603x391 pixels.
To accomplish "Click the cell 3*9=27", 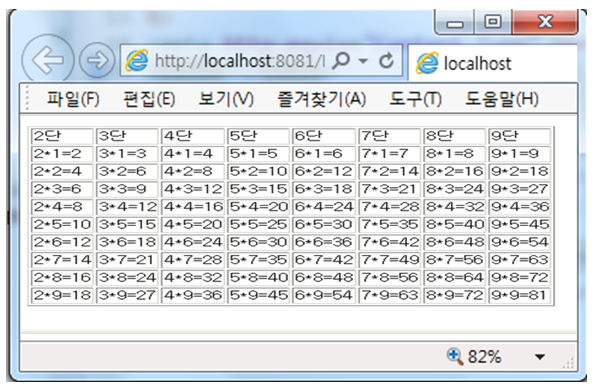I will [x=127, y=295].
